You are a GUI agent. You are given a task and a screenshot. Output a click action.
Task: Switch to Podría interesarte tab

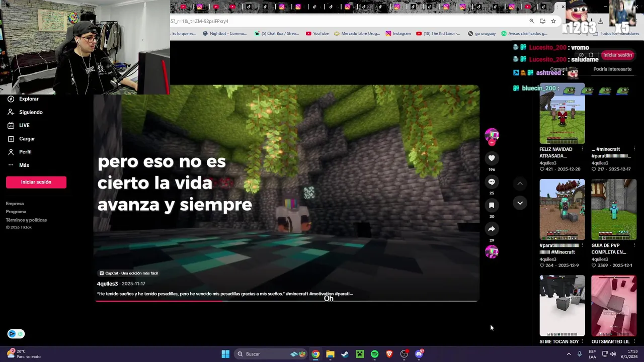612,69
